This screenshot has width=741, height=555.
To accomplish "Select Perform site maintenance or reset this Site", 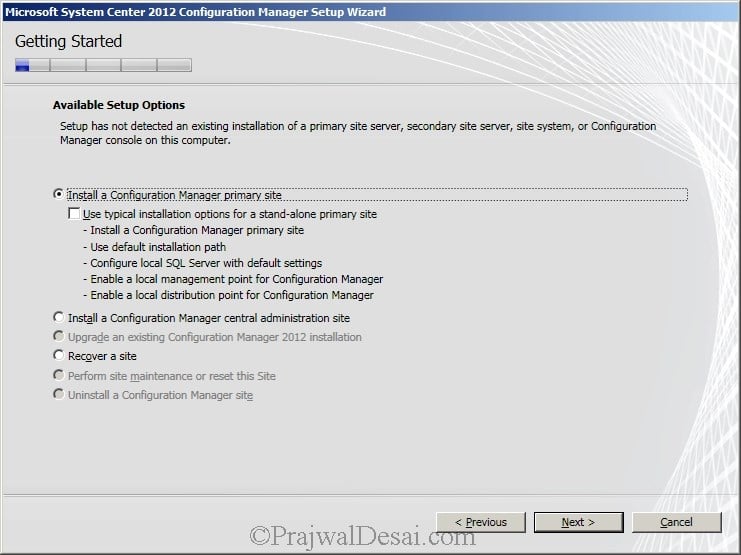I will point(59,375).
